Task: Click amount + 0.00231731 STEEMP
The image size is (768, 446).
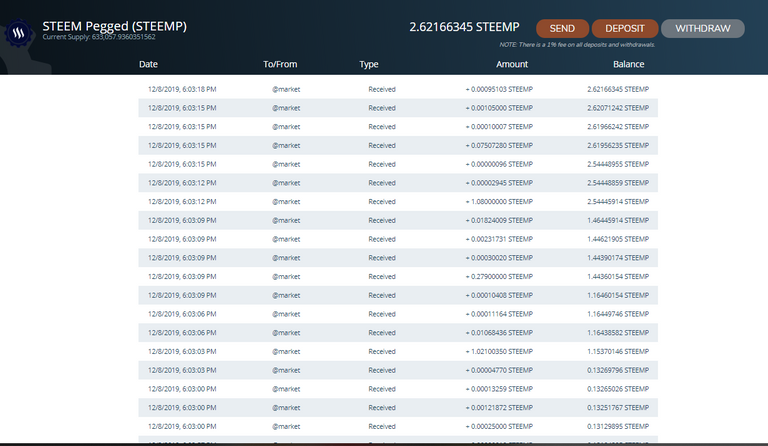Action: (499, 239)
